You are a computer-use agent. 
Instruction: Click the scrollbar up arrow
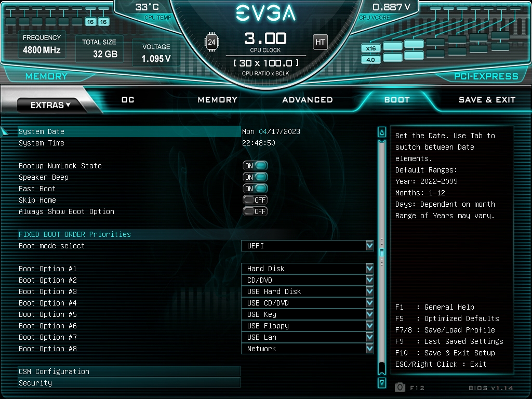382,132
